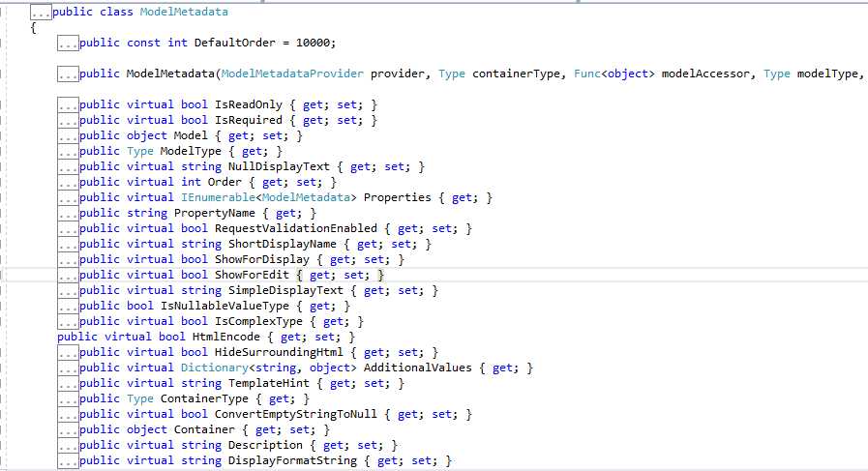The image size is (868, 471).
Task: Expand collapsed block before ShortDisplayName property
Action: click(x=68, y=245)
